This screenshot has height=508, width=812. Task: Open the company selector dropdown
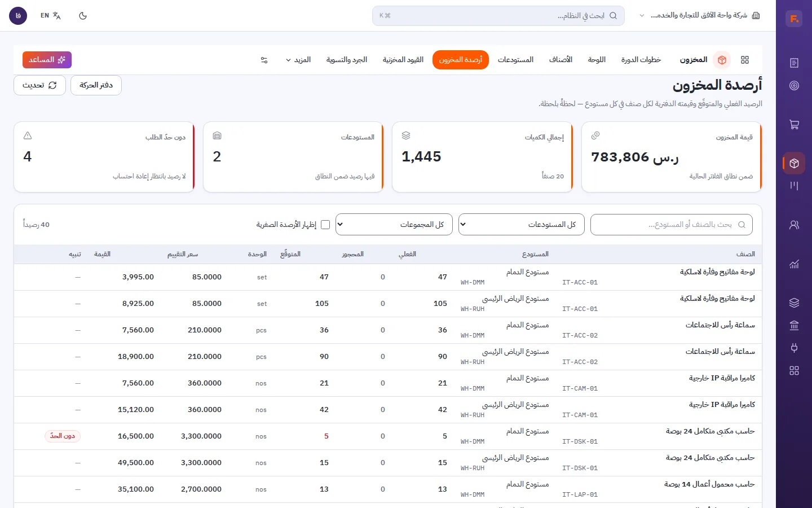point(699,16)
